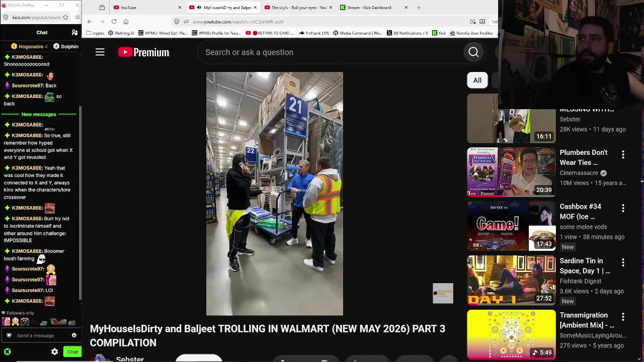The height and width of the screenshot is (362, 644).
Task: Open the 'WFMU Profile for Nau...' bookmark
Action: click(216, 33)
